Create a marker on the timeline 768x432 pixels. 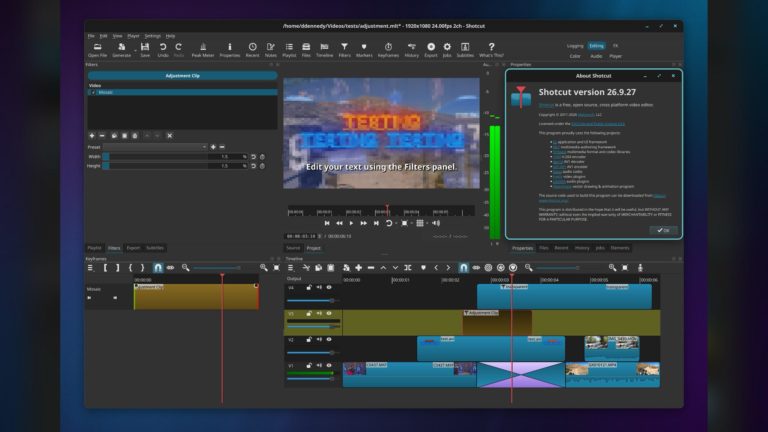pyautogui.click(x=423, y=267)
